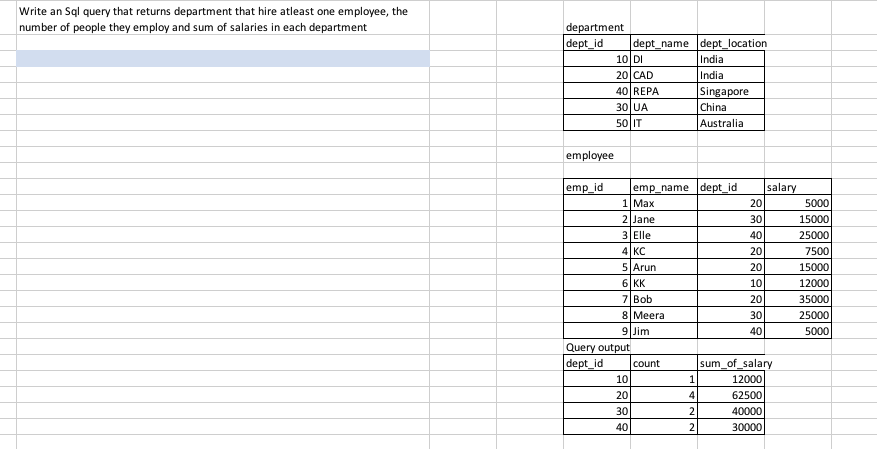877x449 pixels.
Task: Click the dept_name column header
Action: 664,43
